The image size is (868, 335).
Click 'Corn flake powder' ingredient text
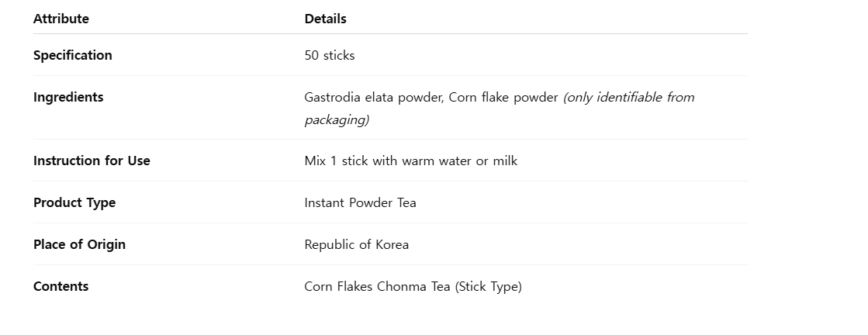point(503,98)
